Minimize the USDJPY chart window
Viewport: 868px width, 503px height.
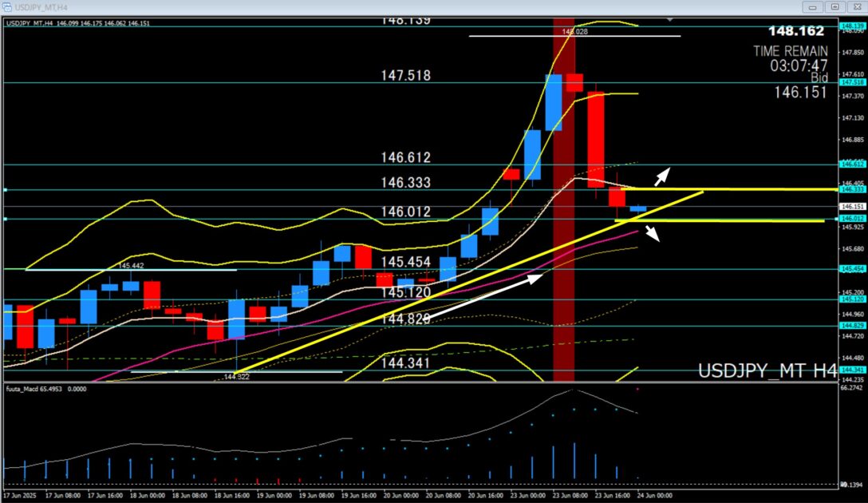click(815, 6)
